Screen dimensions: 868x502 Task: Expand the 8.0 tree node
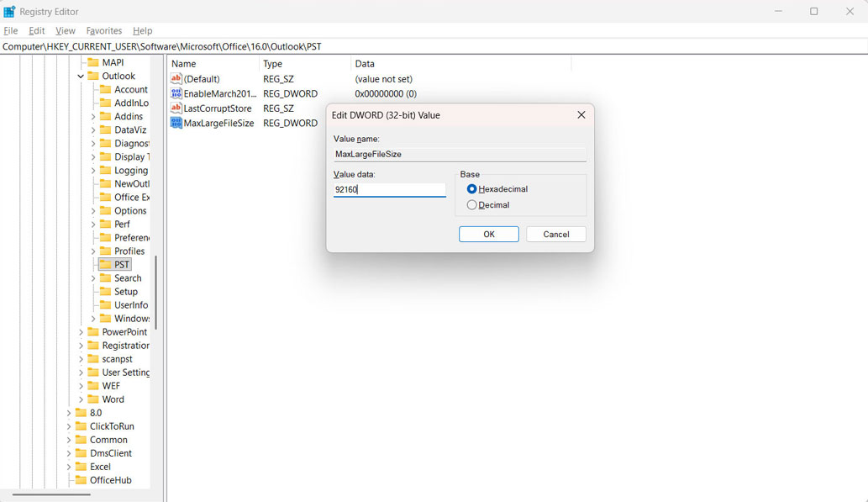[x=71, y=412]
